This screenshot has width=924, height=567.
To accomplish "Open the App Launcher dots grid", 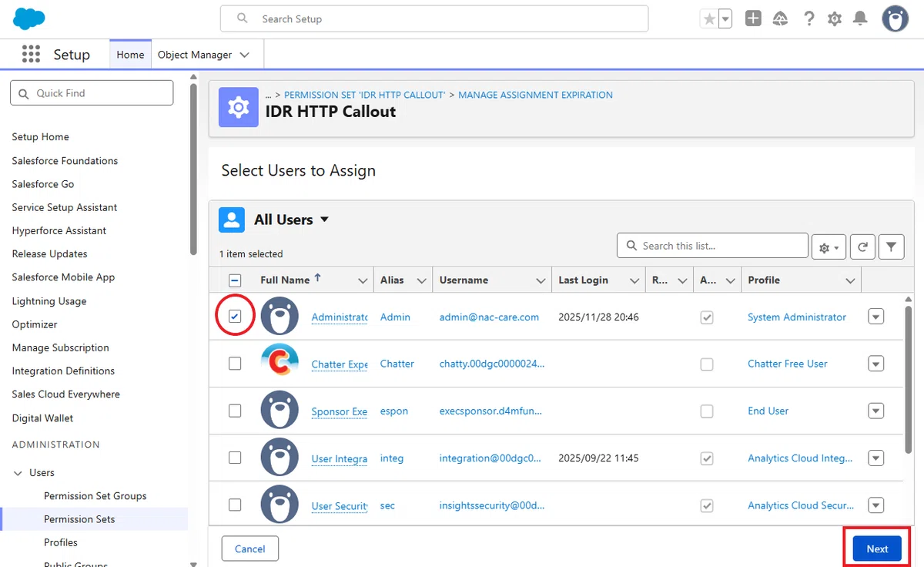I will click(x=31, y=54).
